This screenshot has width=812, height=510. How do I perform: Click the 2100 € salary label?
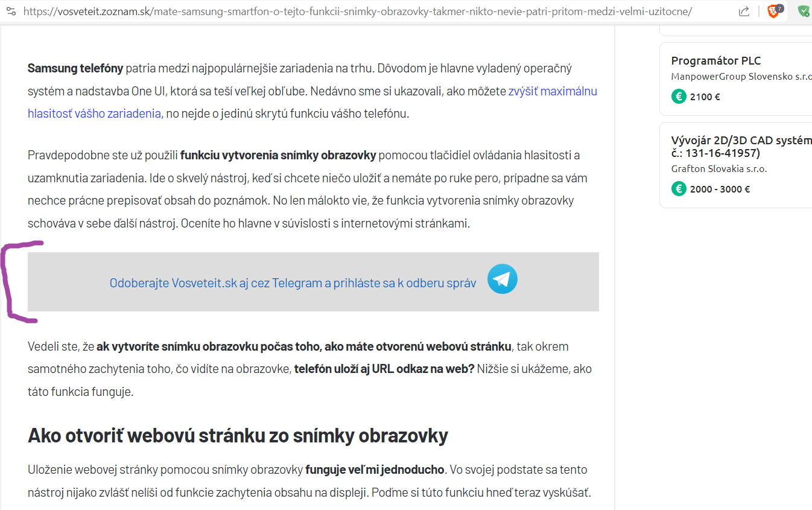point(706,96)
